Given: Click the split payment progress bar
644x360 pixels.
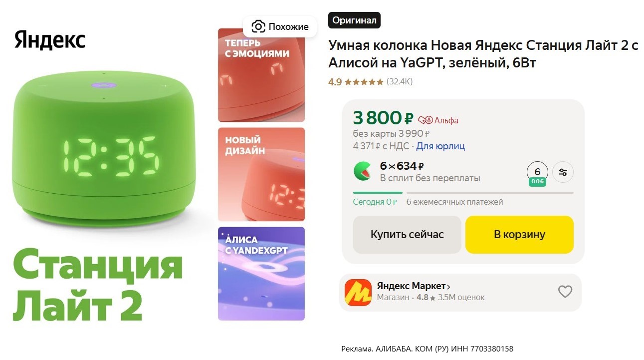Looking at the screenshot, I should (x=463, y=193).
